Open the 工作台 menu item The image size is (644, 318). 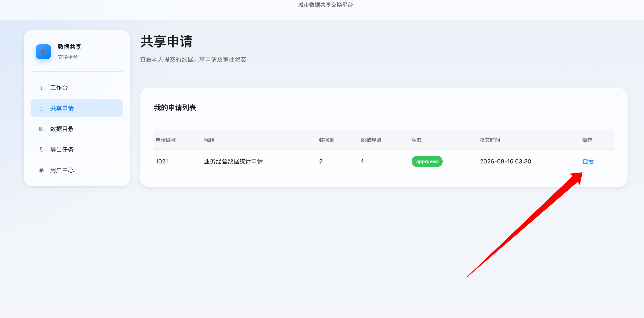coord(77,88)
